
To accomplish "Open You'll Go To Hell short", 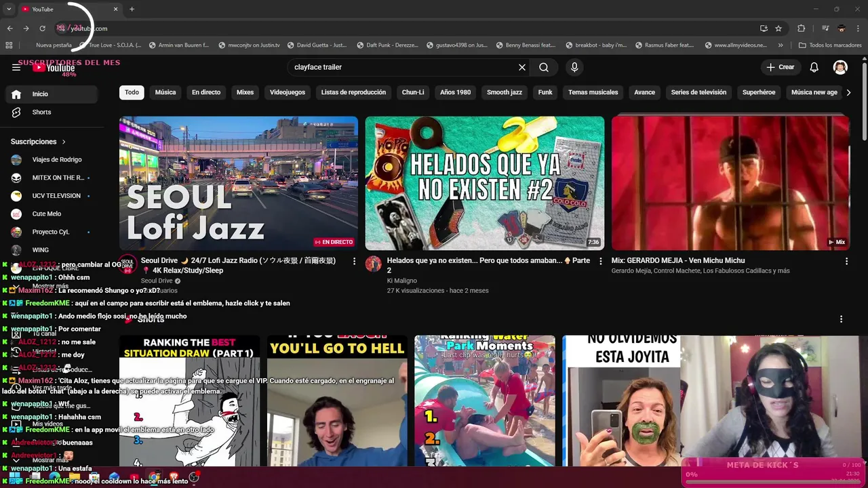I will click(x=337, y=401).
